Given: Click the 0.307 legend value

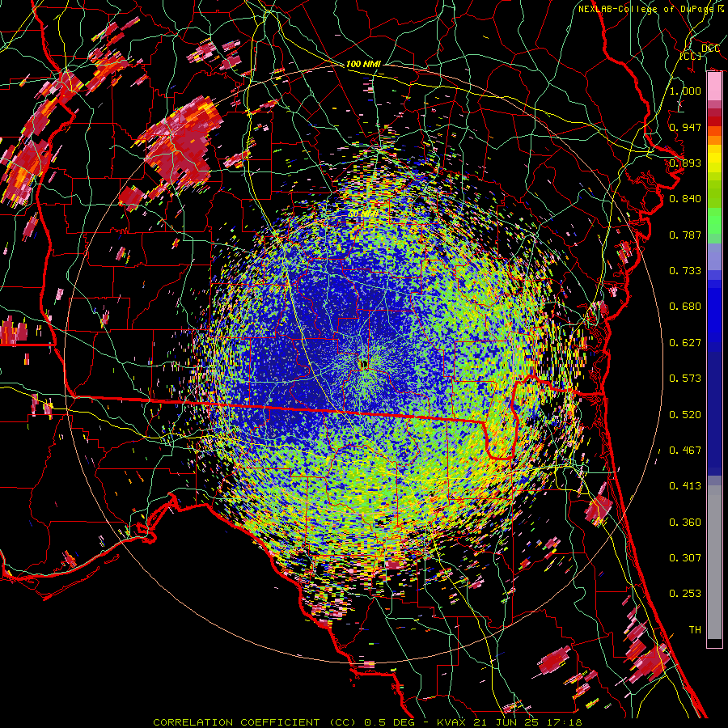Looking at the screenshot, I should [x=685, y=558].
